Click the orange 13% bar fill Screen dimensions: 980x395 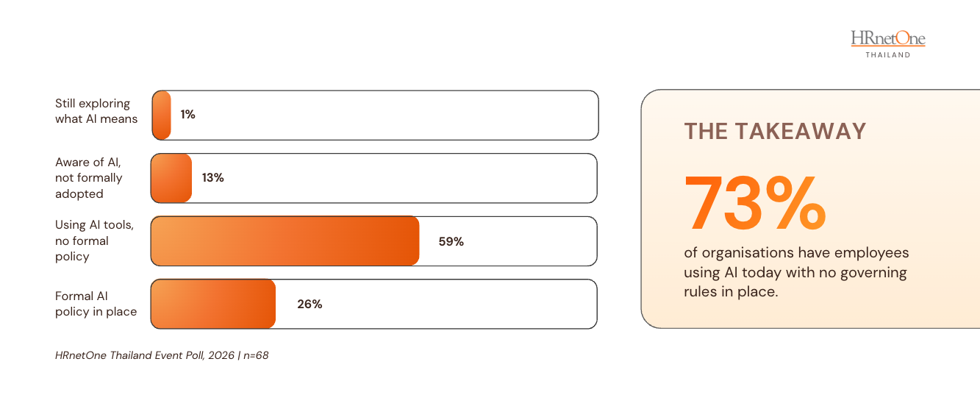(x=171, y=178)
